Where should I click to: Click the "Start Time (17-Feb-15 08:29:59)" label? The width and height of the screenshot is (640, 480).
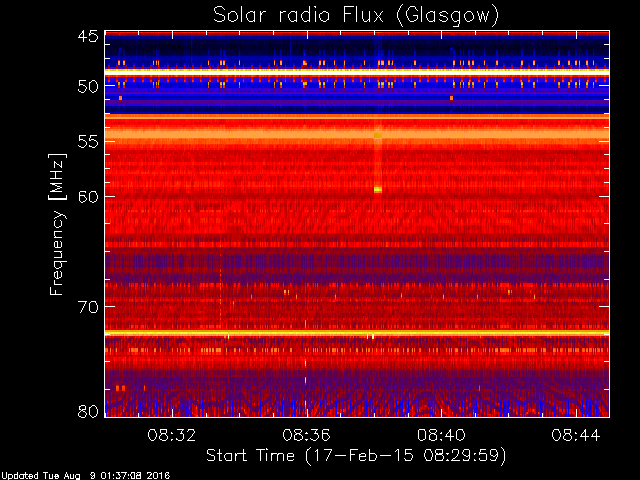(356, 456)
